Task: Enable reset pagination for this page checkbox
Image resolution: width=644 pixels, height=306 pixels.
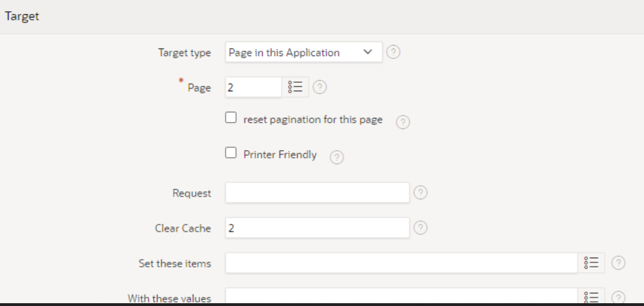Action: [x=231, y=118]
